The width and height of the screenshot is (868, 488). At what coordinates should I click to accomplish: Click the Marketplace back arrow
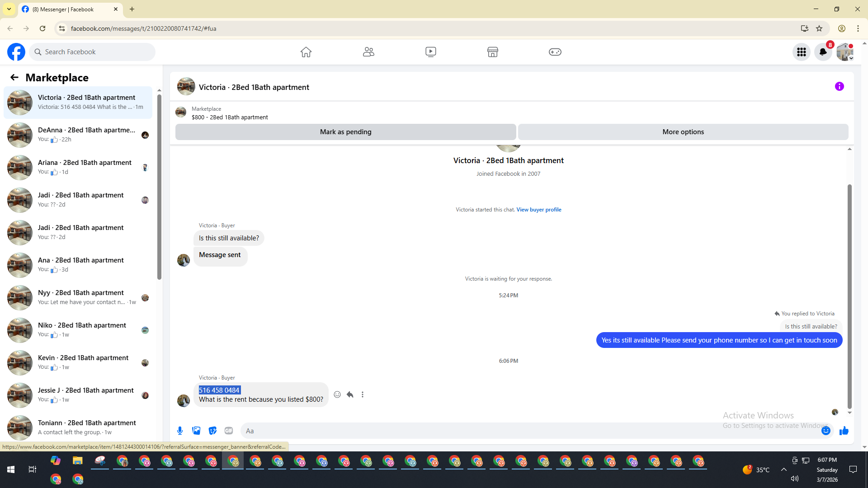(x=14, y=78)
